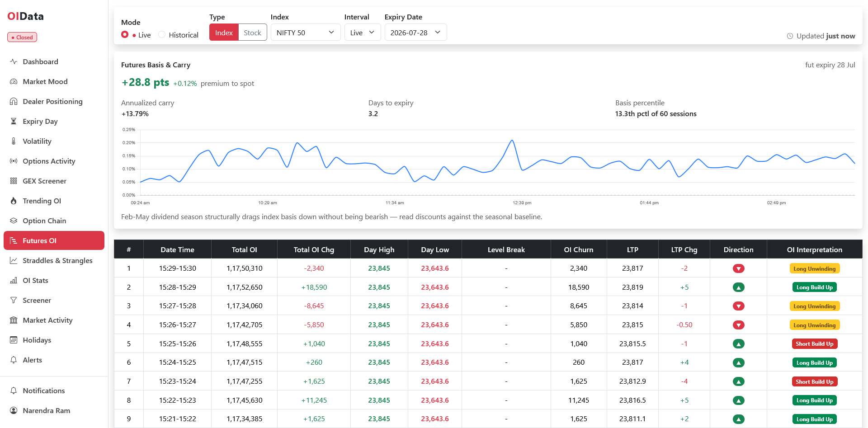Viewport: 868px width, 428px height.
Task: Click the Volatility thermometer icon
Action: pyautogui.click(x=14, y=141)
